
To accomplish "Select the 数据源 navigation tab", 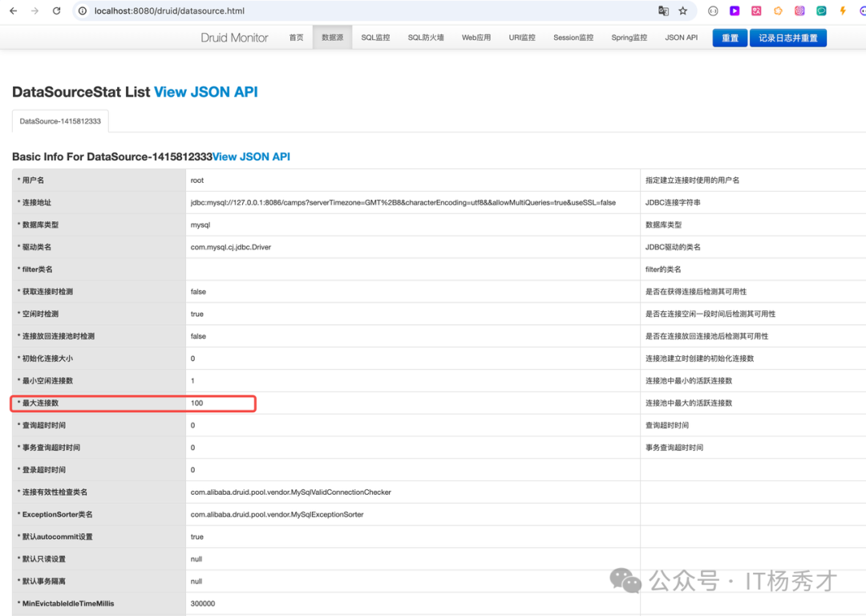I will [333, 38].
